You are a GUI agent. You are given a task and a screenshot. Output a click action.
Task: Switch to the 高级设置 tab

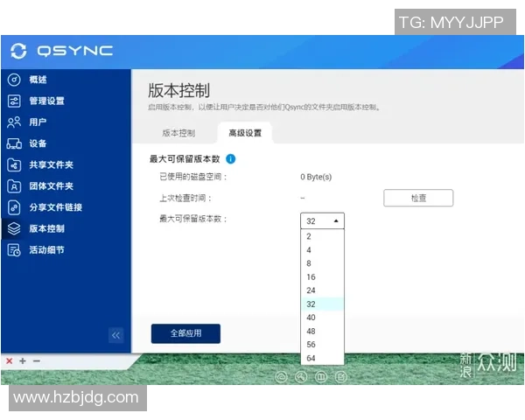pyautogui.click(x=245, y=133)
